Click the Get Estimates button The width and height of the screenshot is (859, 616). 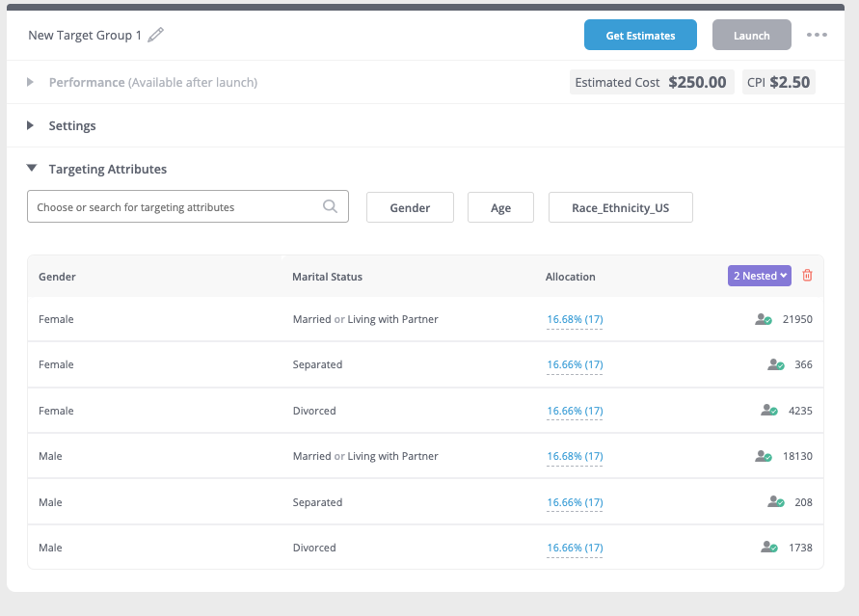coord(640,35)
